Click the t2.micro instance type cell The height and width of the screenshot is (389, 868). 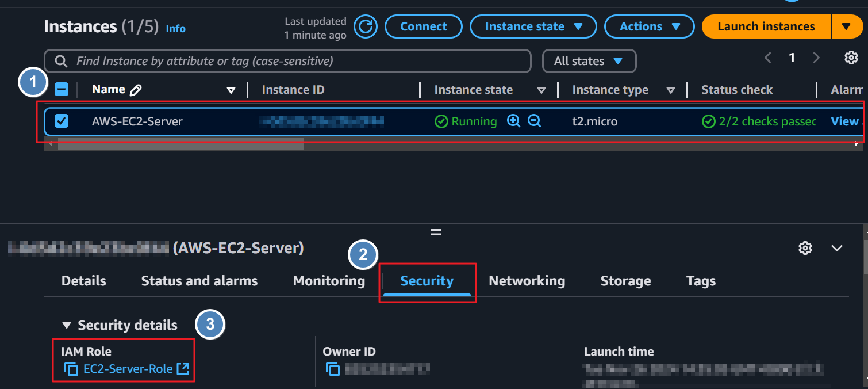(595, 121)
